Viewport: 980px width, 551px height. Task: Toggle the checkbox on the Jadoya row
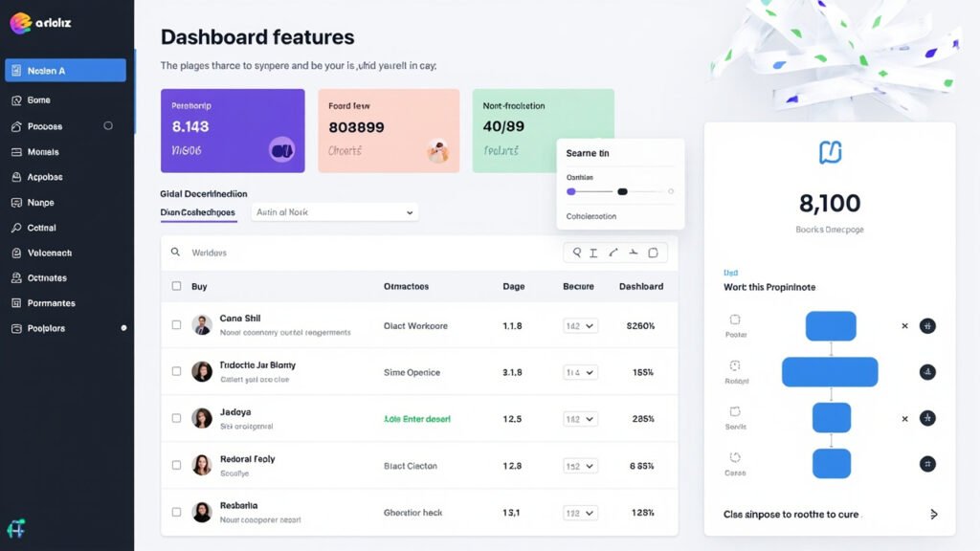click(177, 418)
